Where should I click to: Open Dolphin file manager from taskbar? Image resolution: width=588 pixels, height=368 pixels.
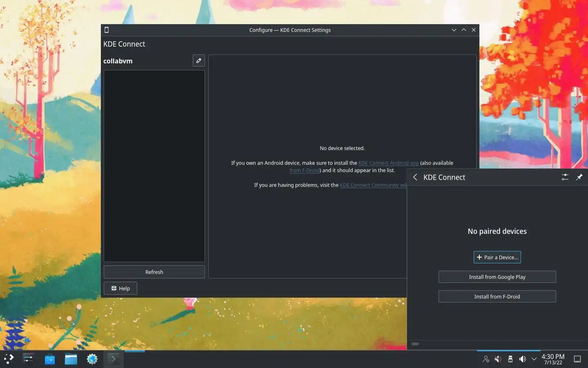[x=71, y=359]
